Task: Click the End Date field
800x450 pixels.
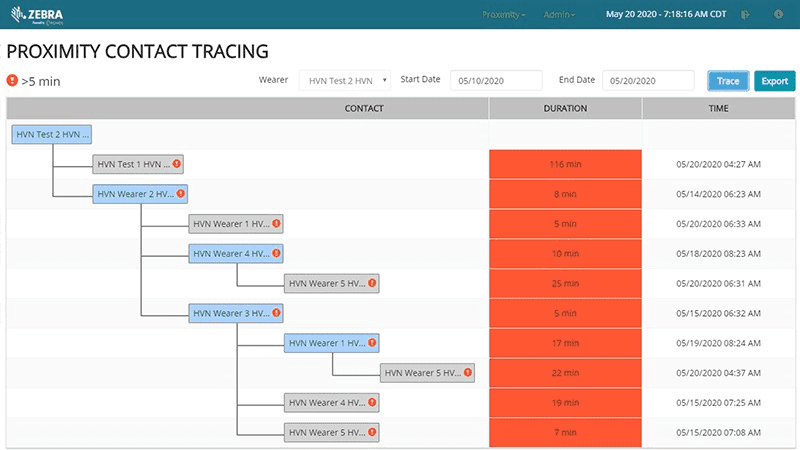Action: point(648,81)
